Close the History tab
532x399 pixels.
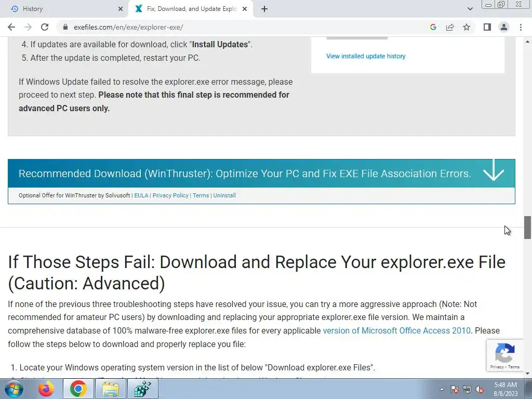click(121, 9)
